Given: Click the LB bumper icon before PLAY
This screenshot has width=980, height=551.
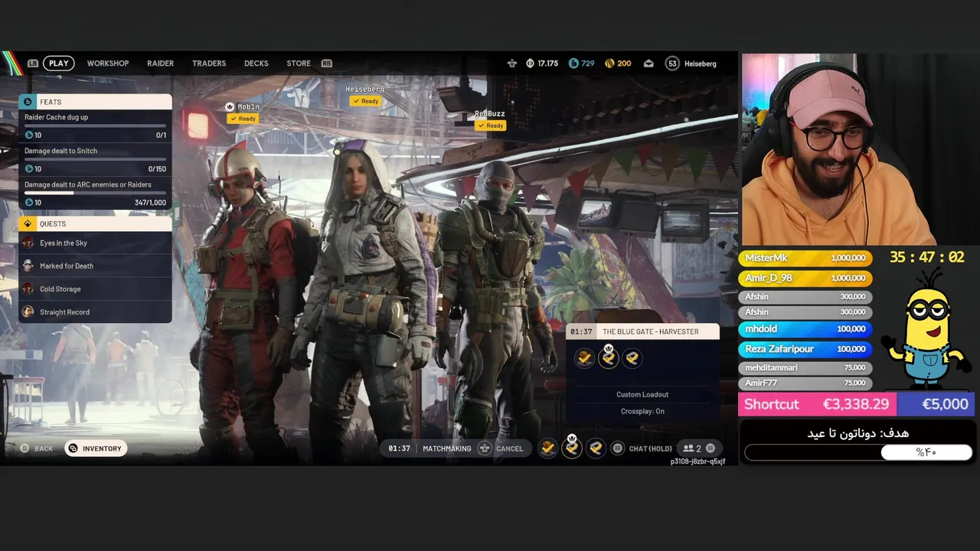Looking at the screenshot, I should 33,64.
